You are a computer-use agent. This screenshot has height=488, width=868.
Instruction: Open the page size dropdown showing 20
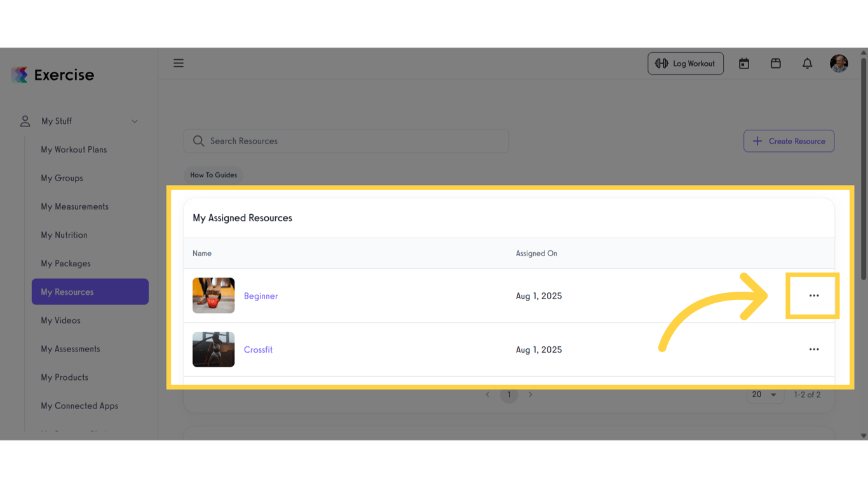[765, 394]
